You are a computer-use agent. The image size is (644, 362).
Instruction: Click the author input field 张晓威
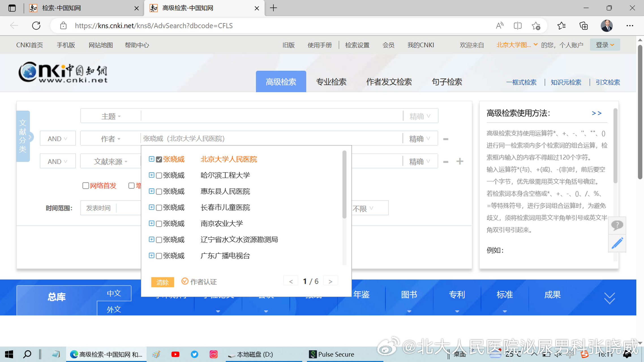pyautogui.click(x=272, y=139)
